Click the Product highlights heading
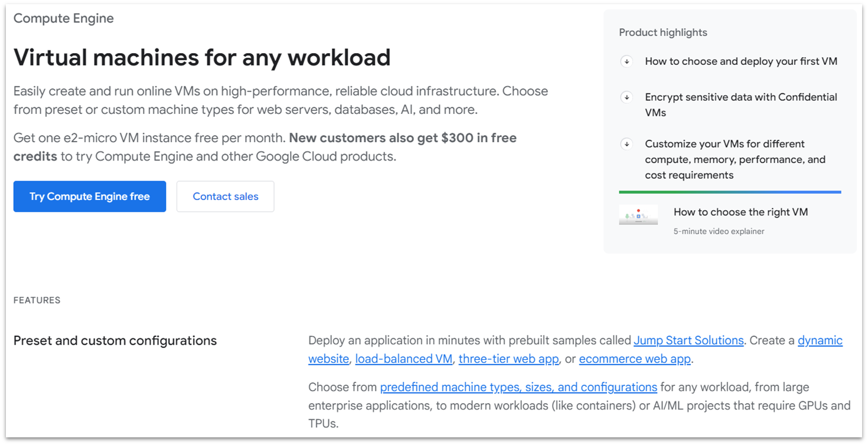 click(663, 32)
